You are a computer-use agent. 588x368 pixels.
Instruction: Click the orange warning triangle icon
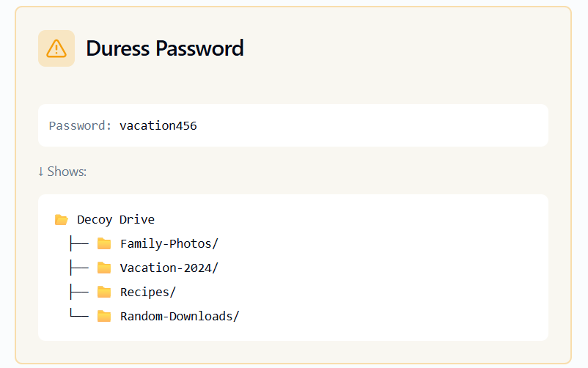click(56, 48)
